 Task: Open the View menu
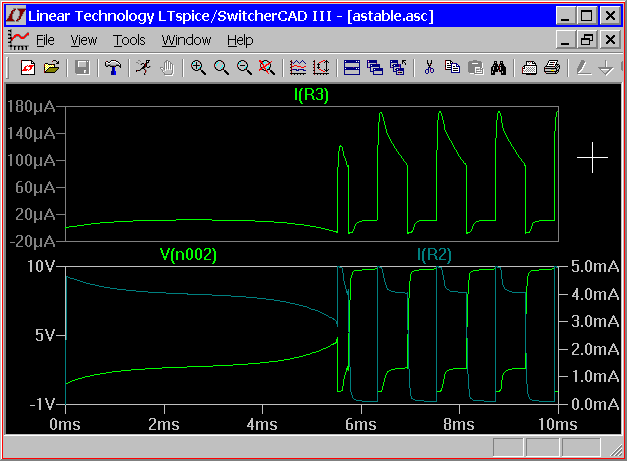(84, 40)
